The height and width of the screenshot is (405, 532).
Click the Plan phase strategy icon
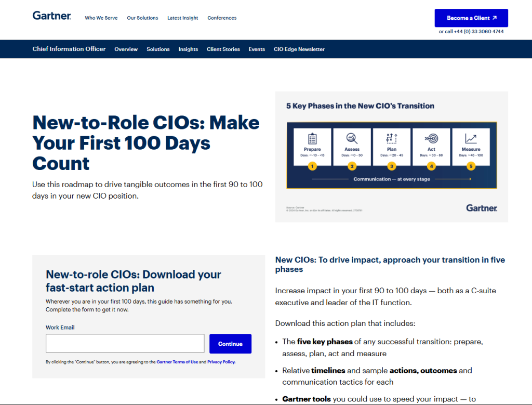coord(392,138)
